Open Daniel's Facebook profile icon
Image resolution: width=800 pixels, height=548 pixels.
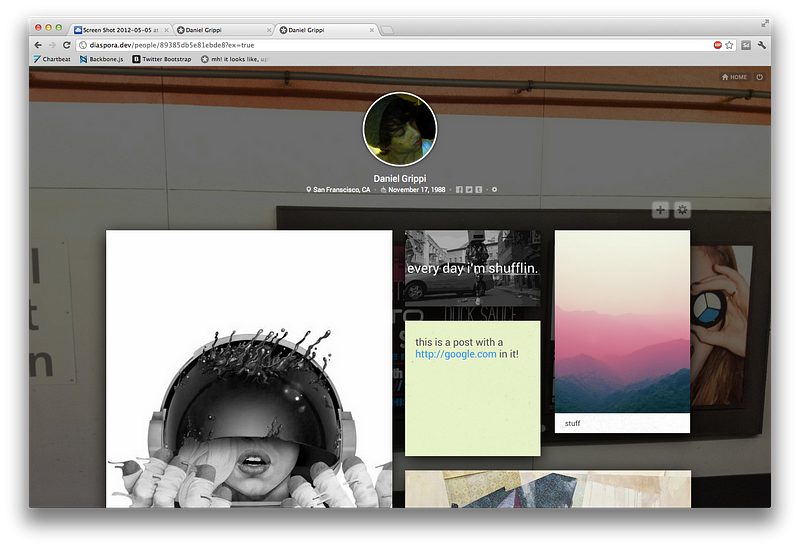click(459, 190)
